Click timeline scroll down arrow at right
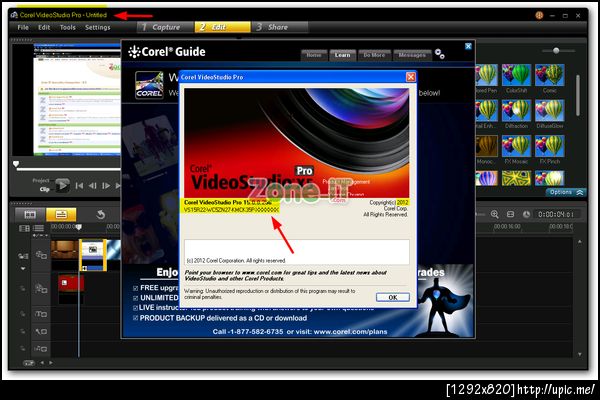 pyautogui.click(x=580, y=354)
